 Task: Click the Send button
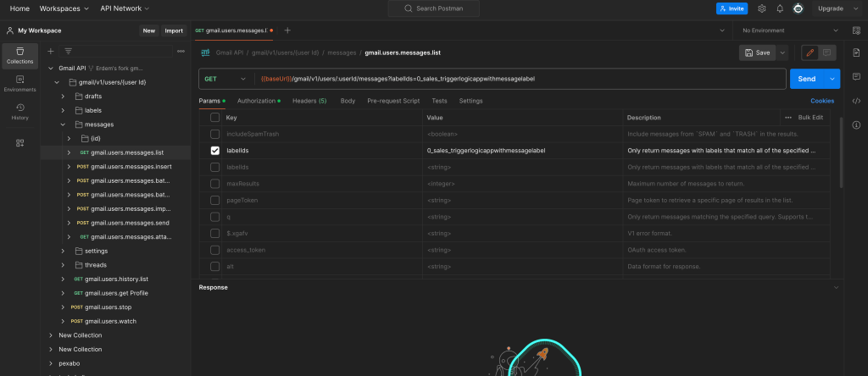tap(807, 79)
